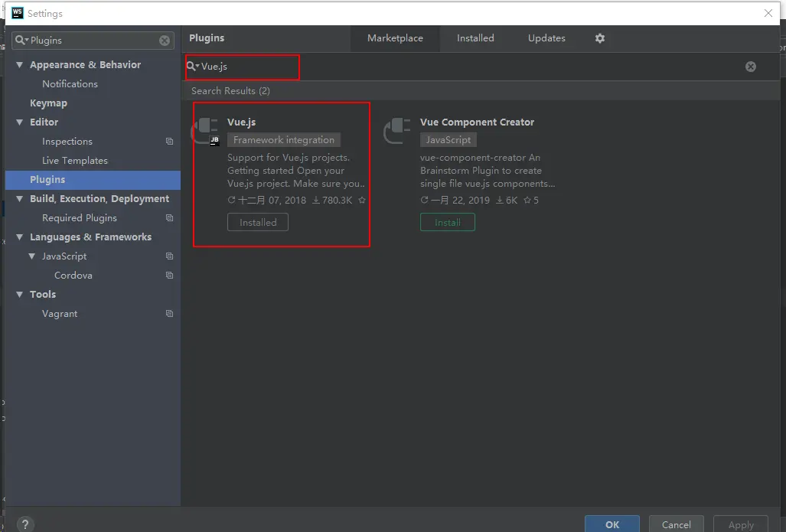Screen dimensions: 786x532
Task: Select Required Plugins in the tree
Action: pos(79,218)
